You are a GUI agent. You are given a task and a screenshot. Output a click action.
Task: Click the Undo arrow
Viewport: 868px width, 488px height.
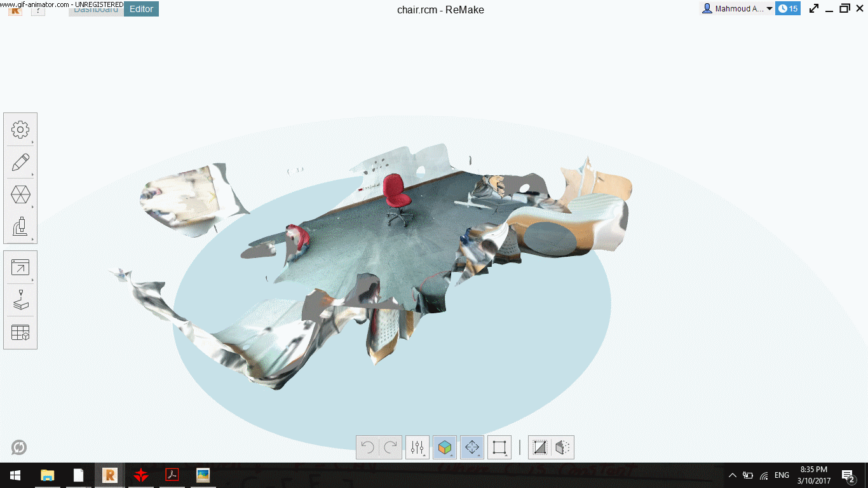point(367,447)
